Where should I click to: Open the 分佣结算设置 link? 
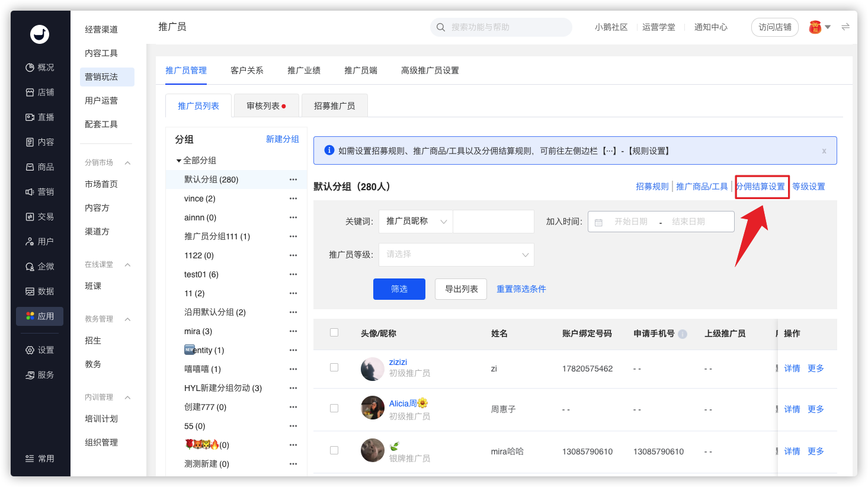[761, 187]
